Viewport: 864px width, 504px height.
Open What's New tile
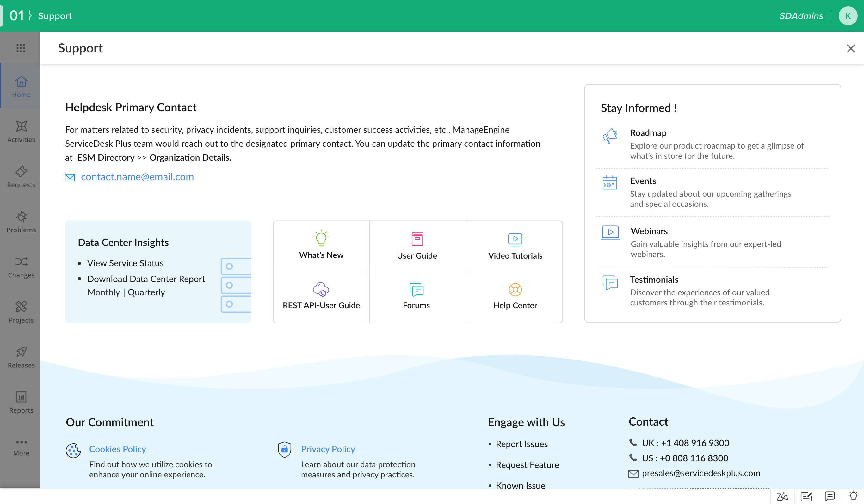tap(321, 246)
